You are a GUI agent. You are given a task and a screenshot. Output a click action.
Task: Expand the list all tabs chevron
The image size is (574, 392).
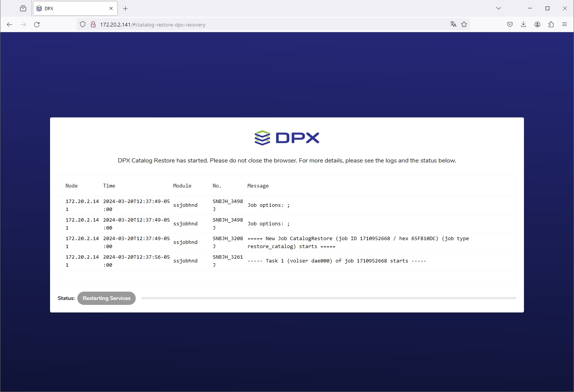[499, 8]
